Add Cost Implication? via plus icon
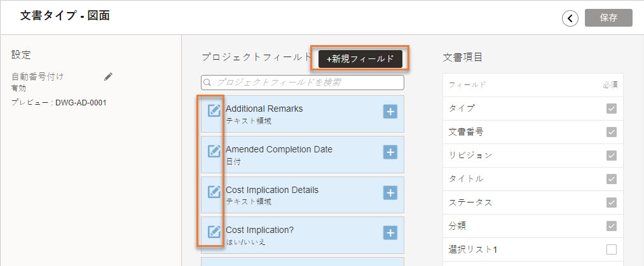The image size is (644, 266). 390,232
